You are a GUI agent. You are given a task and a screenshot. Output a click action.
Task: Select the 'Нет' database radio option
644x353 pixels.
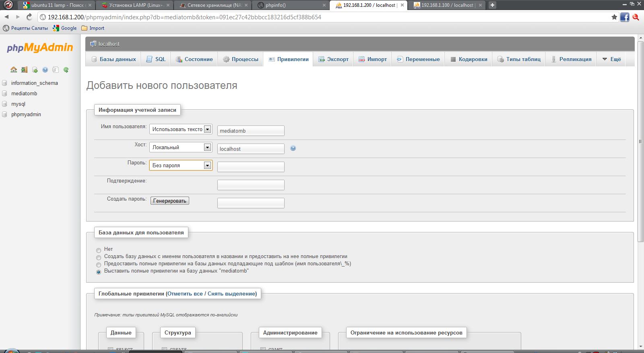(x=99, y=250)
